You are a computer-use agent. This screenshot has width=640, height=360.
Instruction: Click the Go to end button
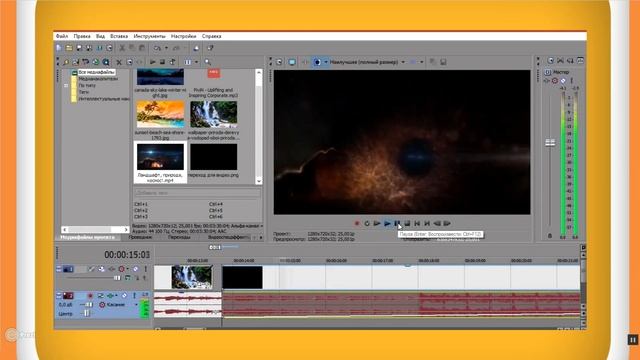point(427,223)
